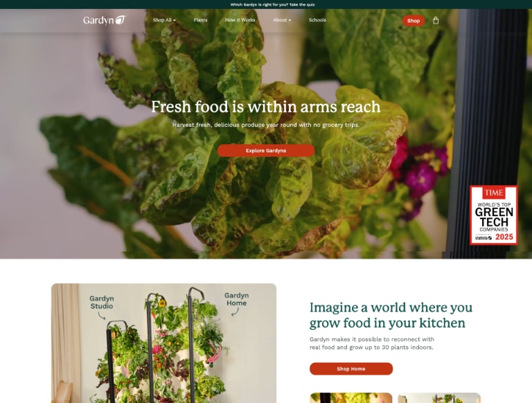Select the left thumbnail below Shop Home
Screen dimensions: 532x403
351,398
